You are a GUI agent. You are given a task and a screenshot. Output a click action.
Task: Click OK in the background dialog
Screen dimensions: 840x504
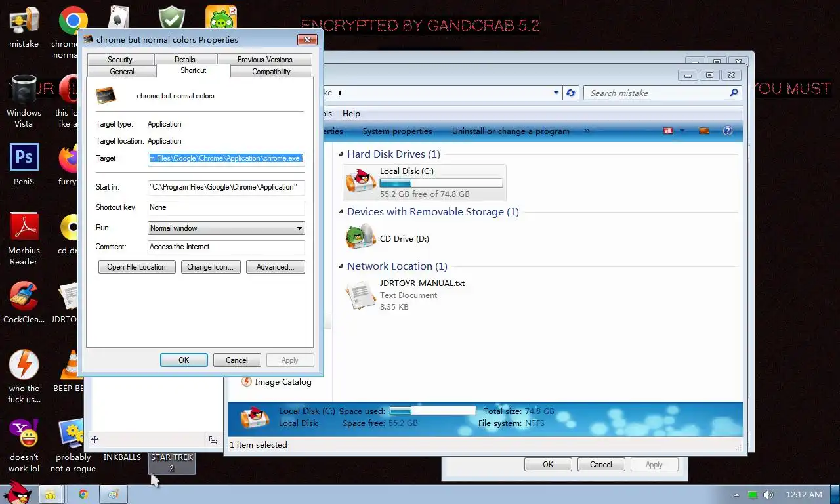(548, 465)
